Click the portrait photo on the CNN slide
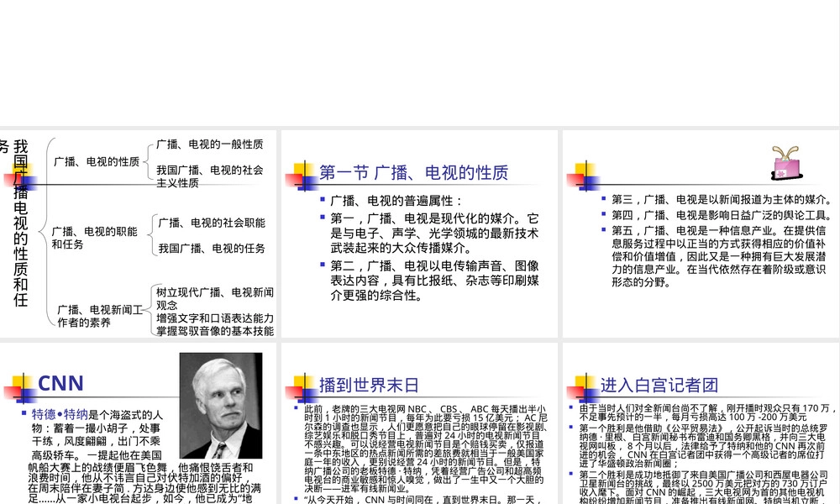This screenshot has width=840, height=504. pyautogui.click(x=221, y=406)
